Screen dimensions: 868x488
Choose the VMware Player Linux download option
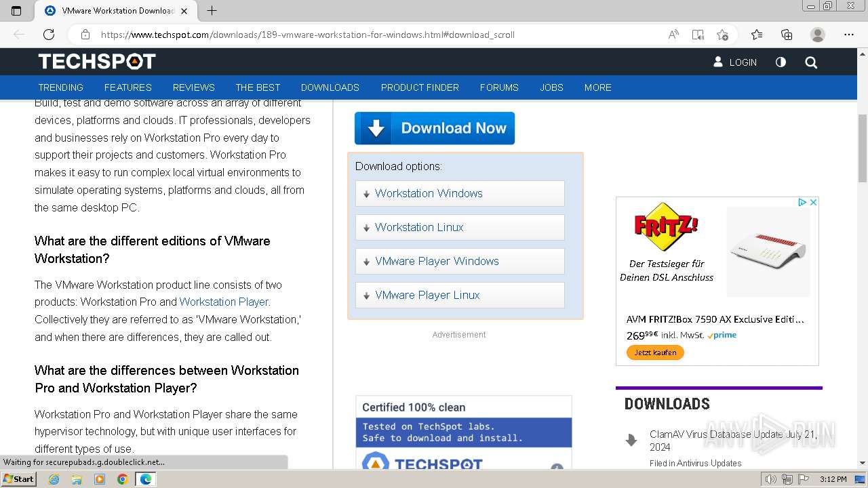460,295
